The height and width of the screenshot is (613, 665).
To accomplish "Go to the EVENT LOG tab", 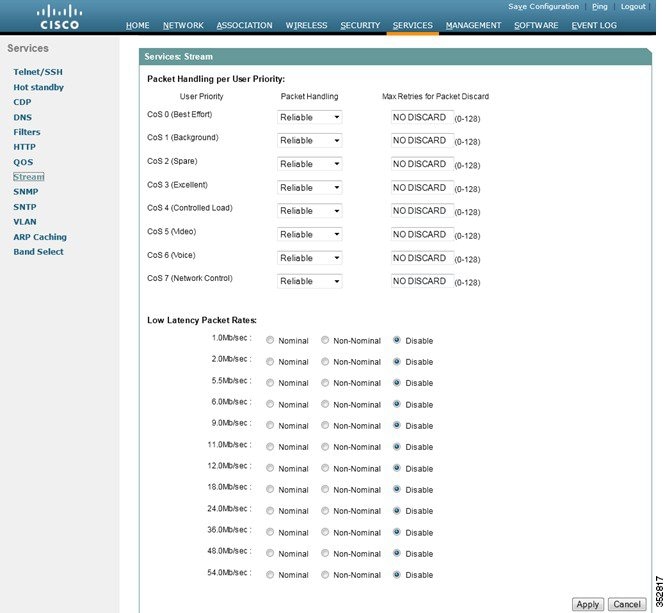I will point(594,25).
